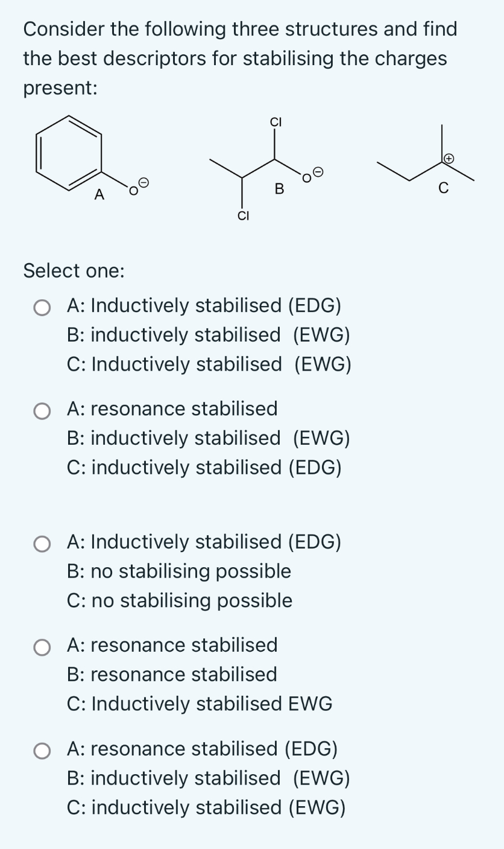Click the positive charge symbol on structure C
The width and height of the screenshot is (504, 849).
tap(450, 157)
